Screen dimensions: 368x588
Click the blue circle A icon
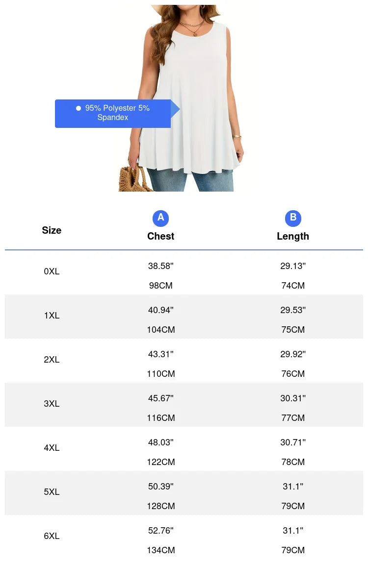click(160, 218)
